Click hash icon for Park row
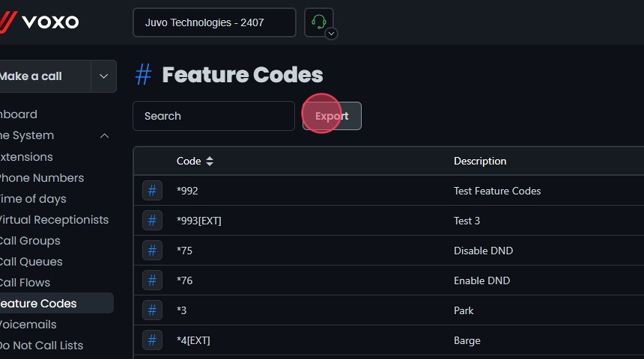This screenshot has width=644, height=359. (152, 310)
